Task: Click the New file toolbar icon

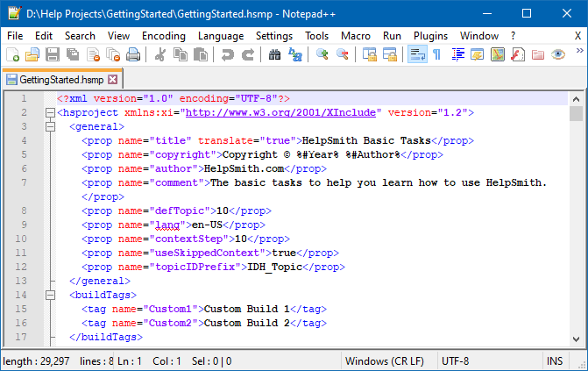Action: point(12,54)
